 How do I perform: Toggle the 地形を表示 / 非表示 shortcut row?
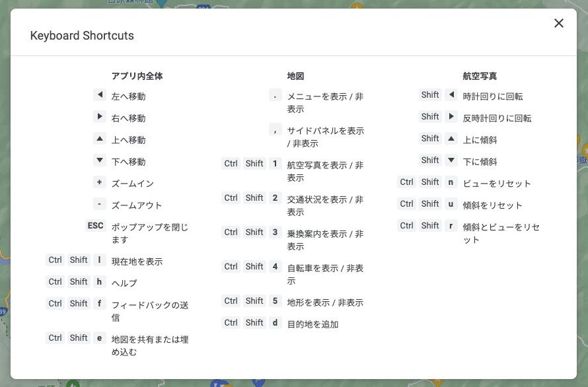tap(325, 302)
